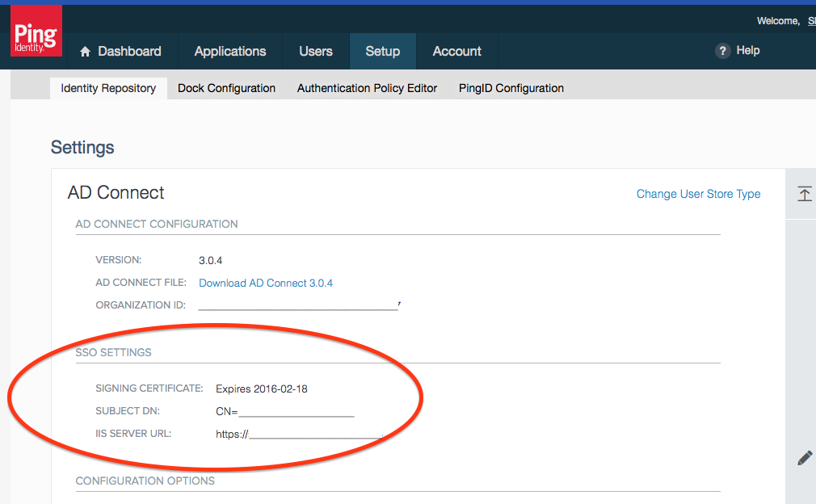Click the Ping Identity logo
Image resolution: width=816 pixels, height=504 pixels.
coord(36,31)
